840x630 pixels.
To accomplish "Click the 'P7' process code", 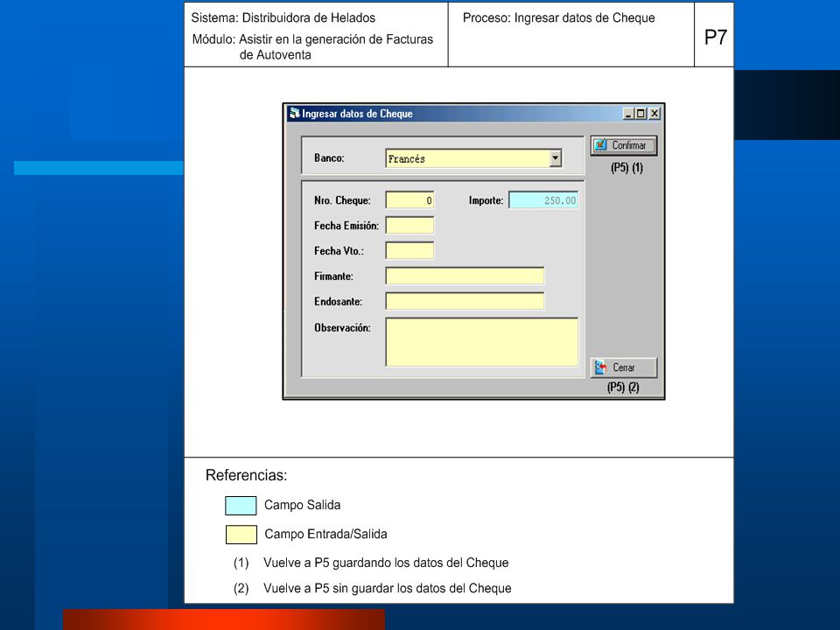I will pyautogui.click(x=715, y=38).
